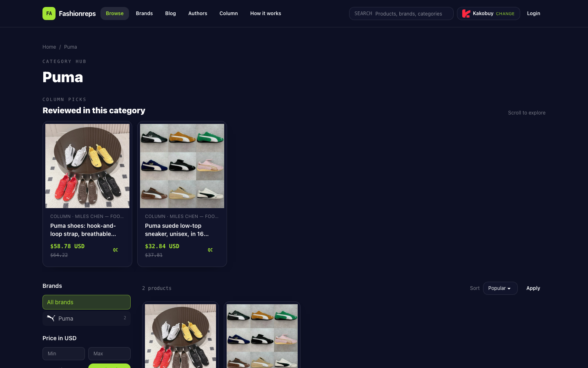Click the '$58.78 USD' price text
Screen dimensions: 588x368
pyautogui.click(x=67, y=246)
